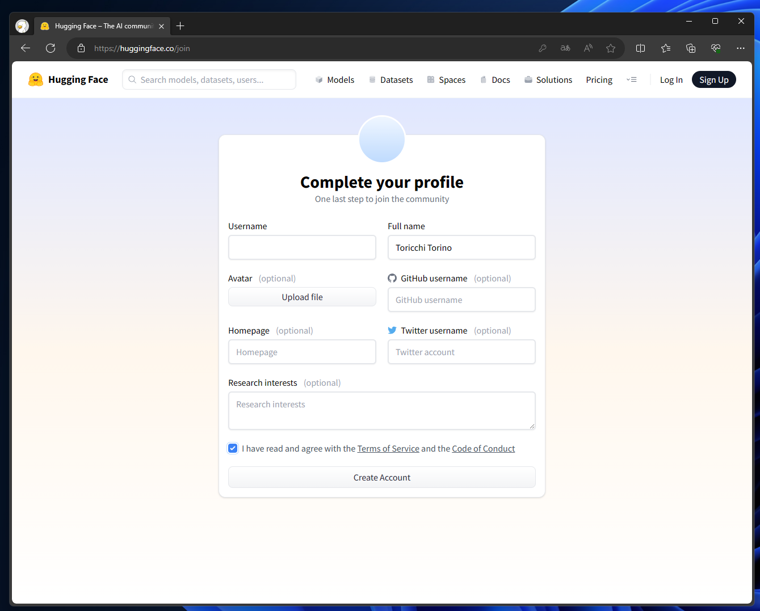Viewport: 760px width, 611px height.
Task: Expand the more navigation menu icon
Action: pyautogui.click(x=632, y=79)
